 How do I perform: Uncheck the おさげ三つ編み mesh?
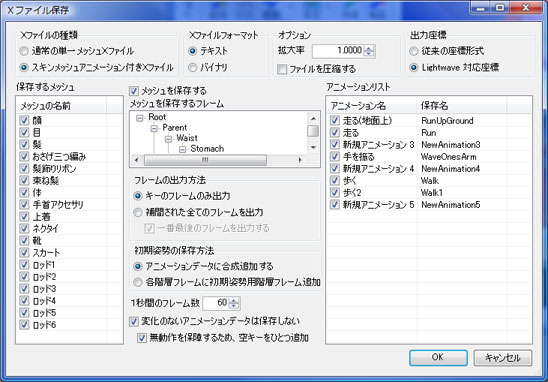point(24,157)
